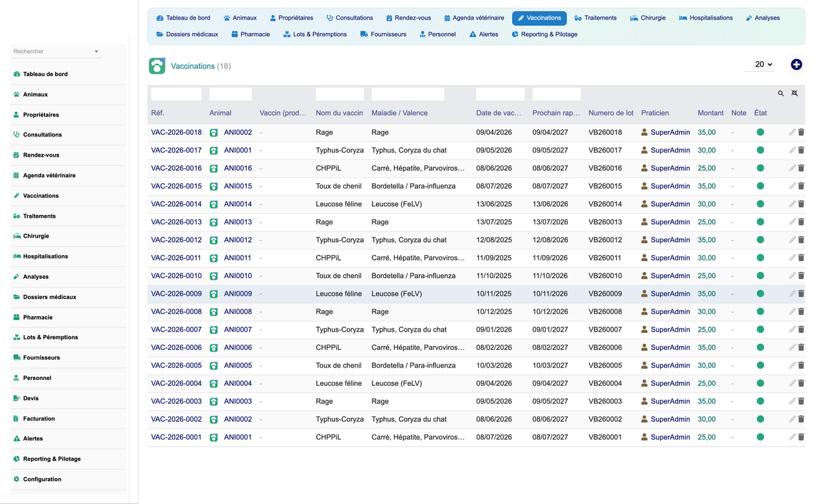Screen dimensions: 814x504
Task: Open the Lots & Péremptions top tab
Action: tap(315, 34)
